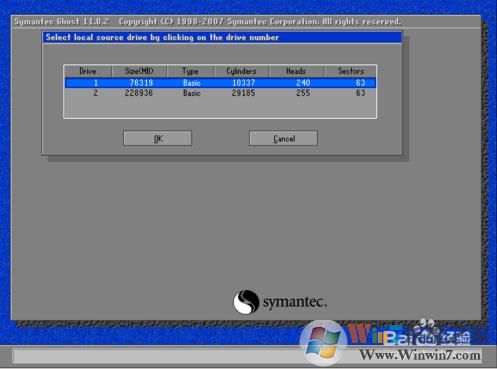Click the Drive column header
The height and width of the screenshot is (369, 497).
tap(88, 71)
